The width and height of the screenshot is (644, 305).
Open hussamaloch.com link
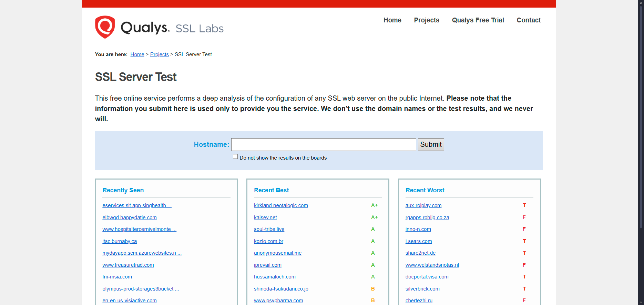(x=275, y=277)
